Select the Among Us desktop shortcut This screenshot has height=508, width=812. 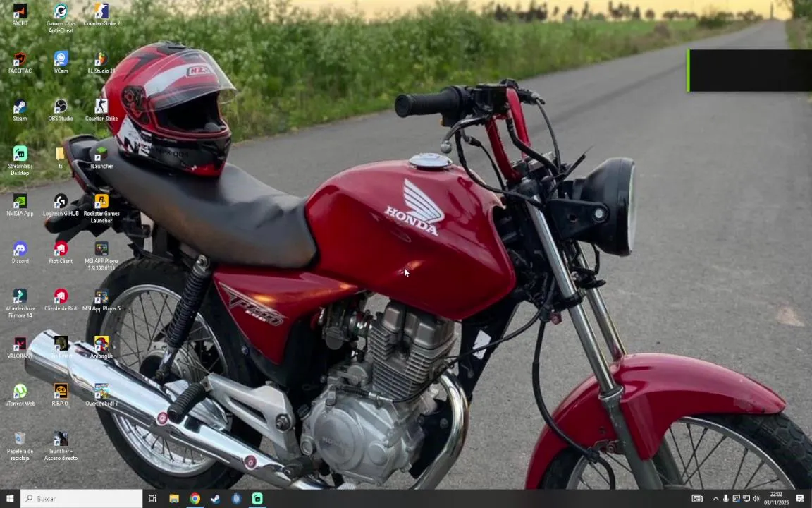pos(101,347)
